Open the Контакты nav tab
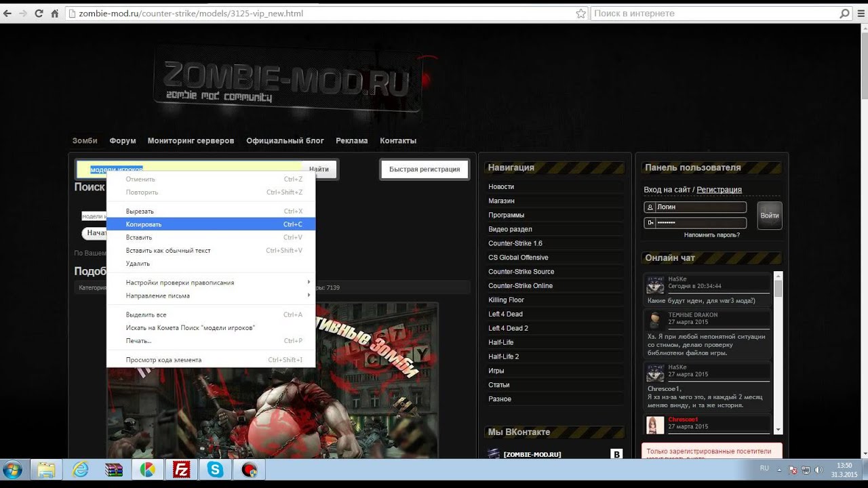Image resolution: width=868 pixels, height=488 pixels. pos(398,141)
